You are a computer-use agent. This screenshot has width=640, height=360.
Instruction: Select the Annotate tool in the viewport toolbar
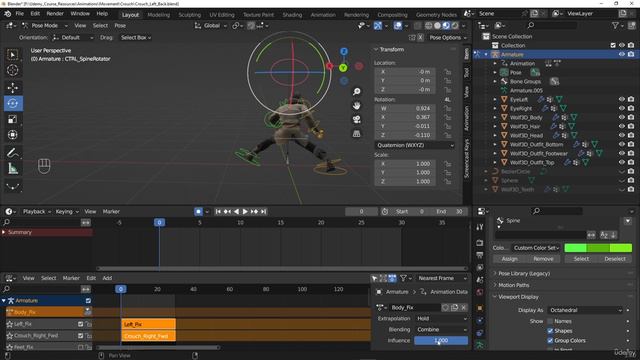(13, 153)
